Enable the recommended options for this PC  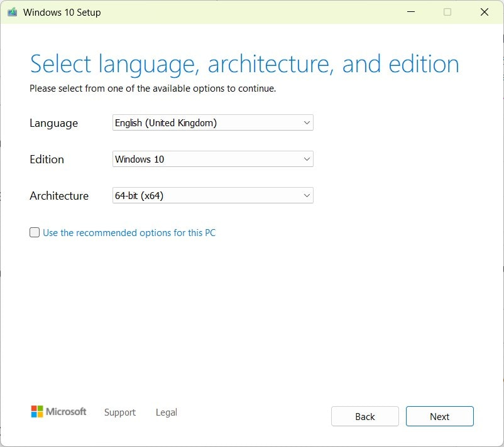click(35, 232)
